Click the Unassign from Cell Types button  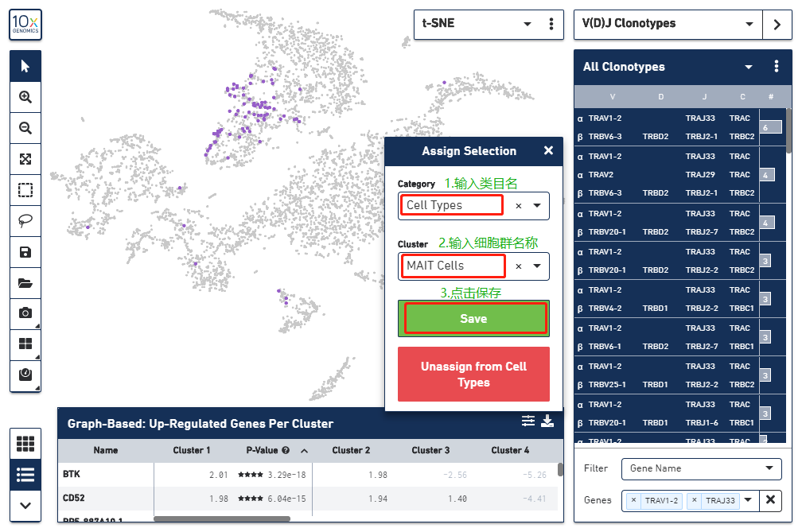[x=473, y=372]
